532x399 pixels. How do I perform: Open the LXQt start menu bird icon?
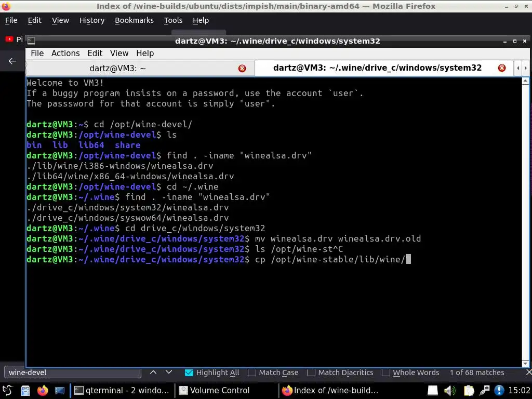click(x=7, y=390)
